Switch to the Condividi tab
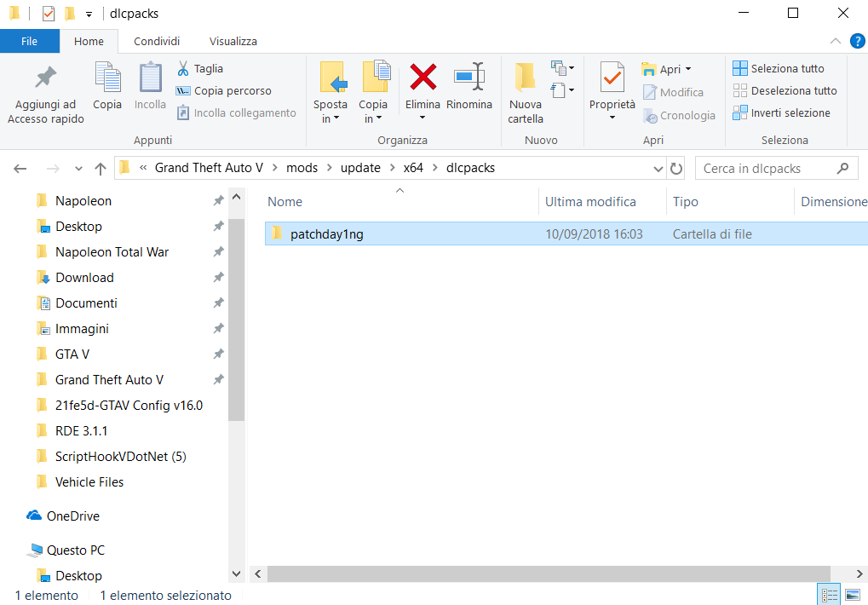868x605 pixels. [157, 42]
